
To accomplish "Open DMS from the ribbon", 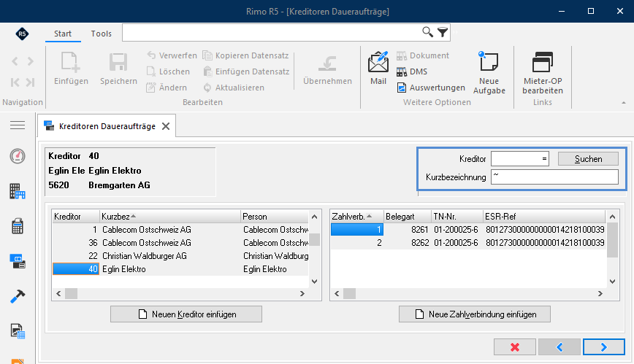I will coord(412,71).
